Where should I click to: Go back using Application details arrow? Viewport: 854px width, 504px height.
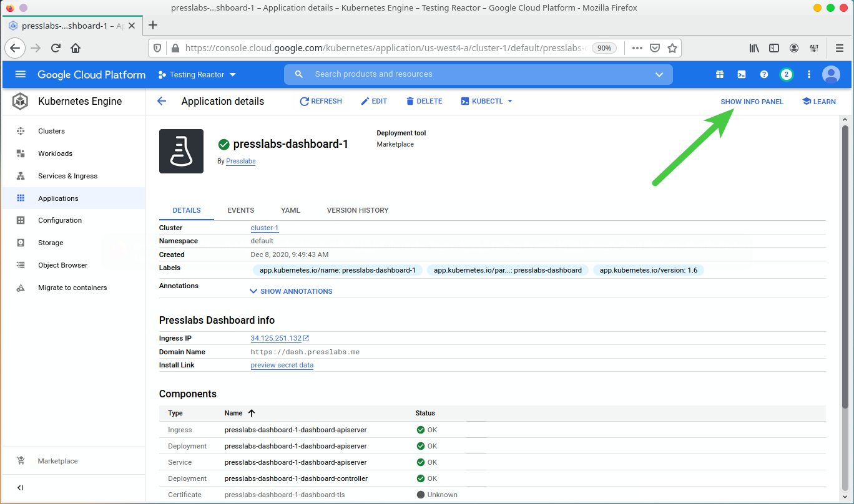[x=162, y=101]
